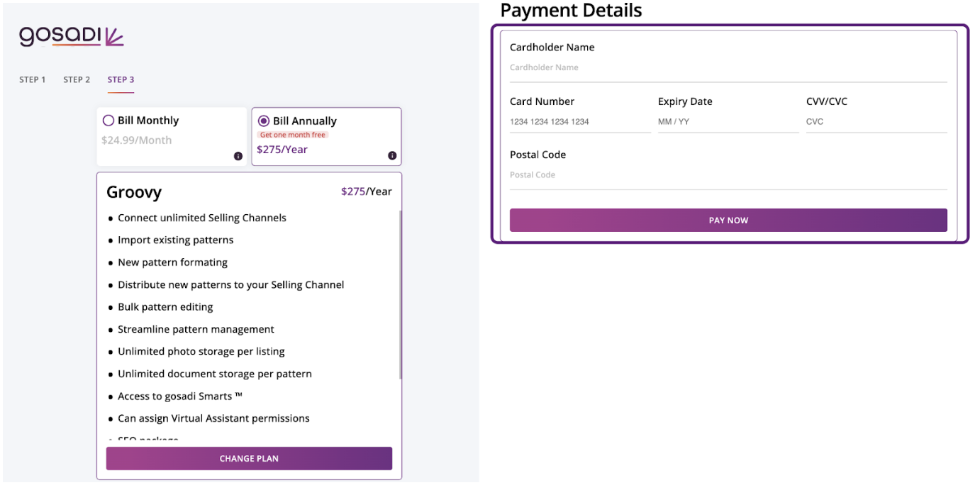Go to STEP 2 tab
Screen dimensions: 980x495
pyautogui.click(x=77, y=79)
